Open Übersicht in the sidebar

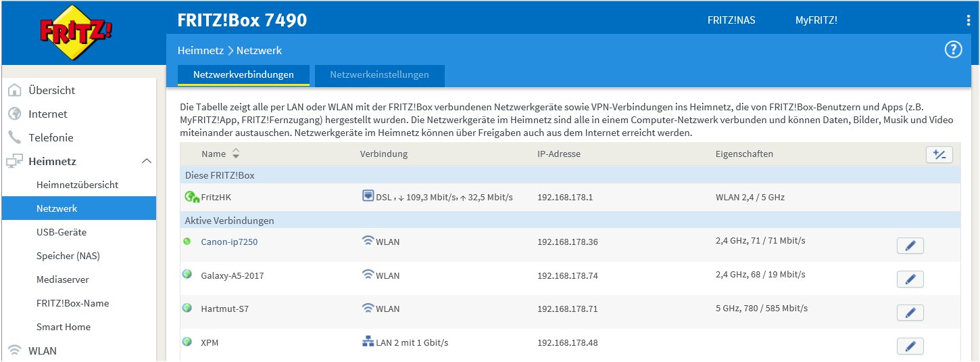pos(51,90)
